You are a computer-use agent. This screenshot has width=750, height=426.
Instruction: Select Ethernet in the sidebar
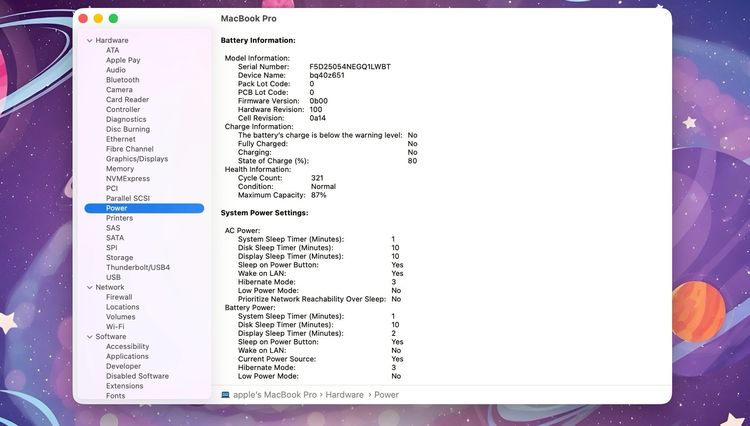coord(121,139)
